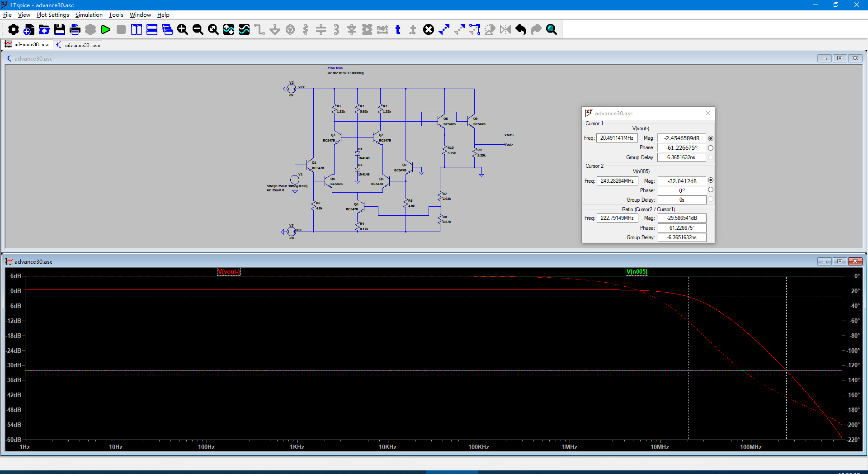Viewport: 868px width, 474px height.
Task: Run the simulation with the green arrow
Action: click(x=106, y=29)
